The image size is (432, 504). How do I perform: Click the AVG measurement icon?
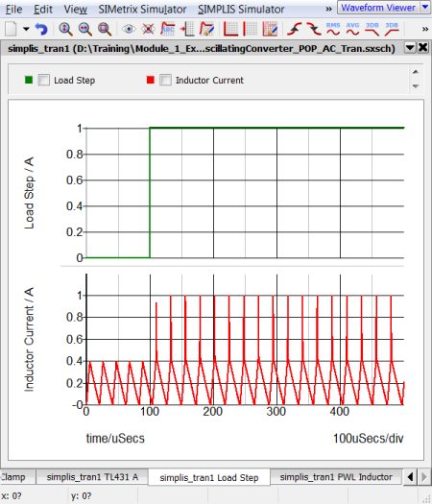coord(352,29)
